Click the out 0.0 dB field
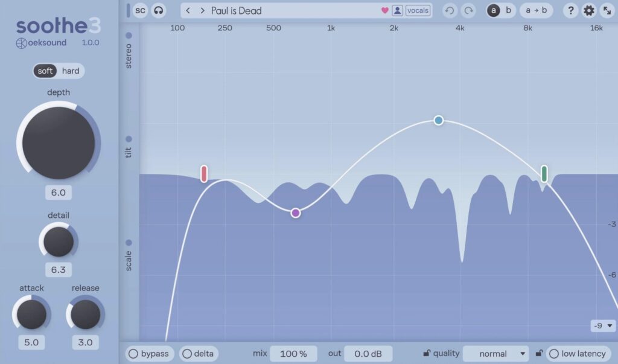The image size is (618, 364). [x=368, y=354]
